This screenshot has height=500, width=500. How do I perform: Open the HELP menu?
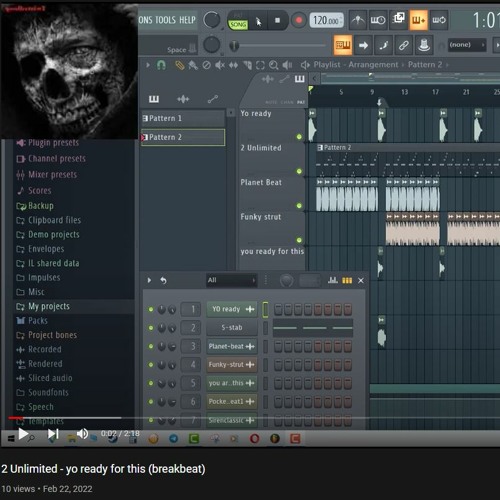pos(187,20)
